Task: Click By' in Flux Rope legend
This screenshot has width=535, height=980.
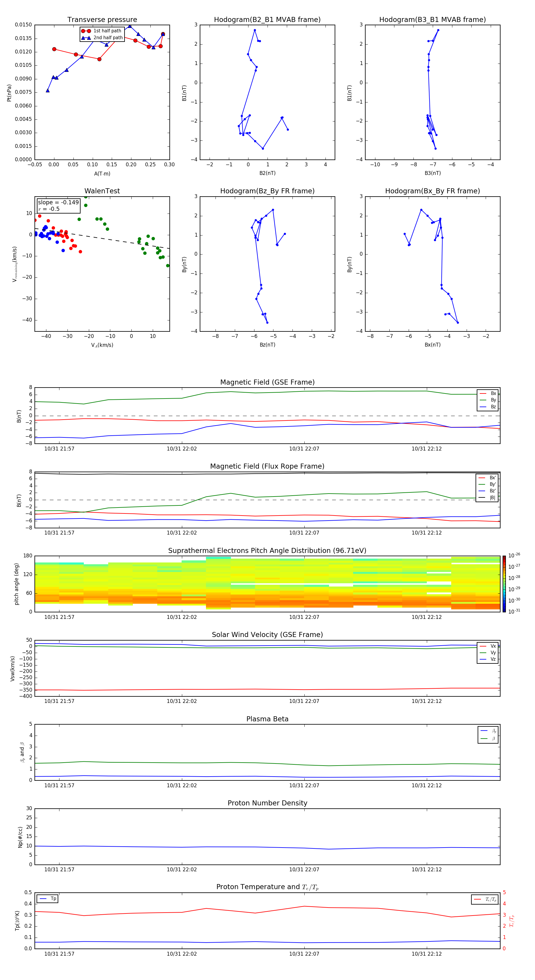Action: click(x=487, y=484)
